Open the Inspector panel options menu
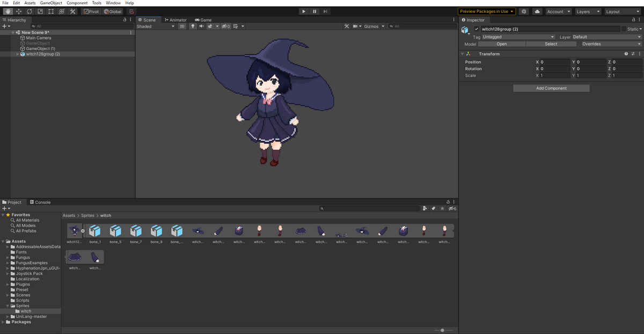The width and height of the screenshot is (644, 334). [640, 20]
